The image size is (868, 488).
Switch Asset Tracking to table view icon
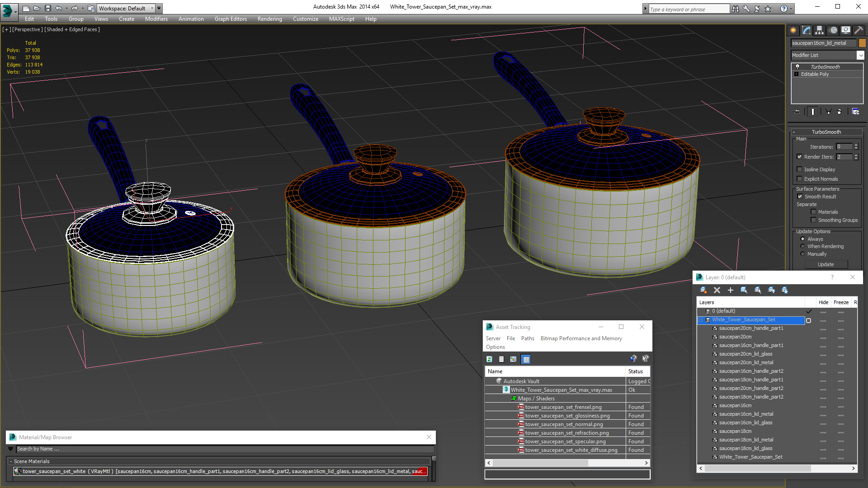pos(526,359)
